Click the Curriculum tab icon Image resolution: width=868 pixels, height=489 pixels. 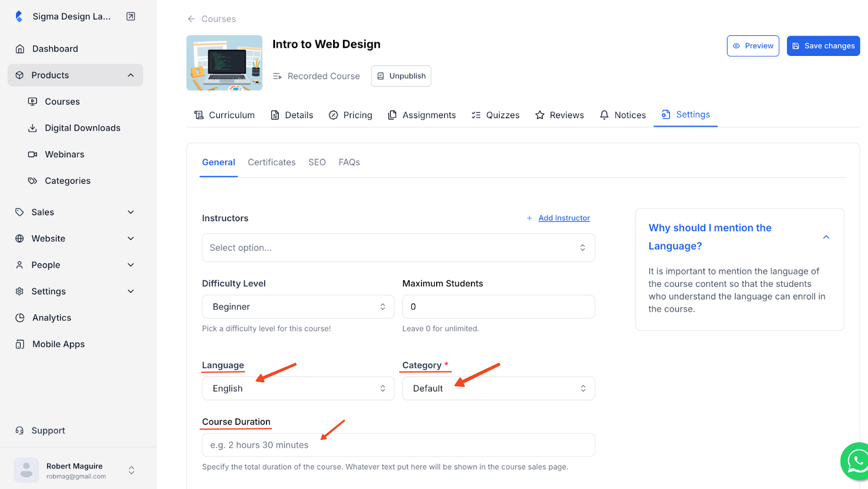[x=199, y=115]
